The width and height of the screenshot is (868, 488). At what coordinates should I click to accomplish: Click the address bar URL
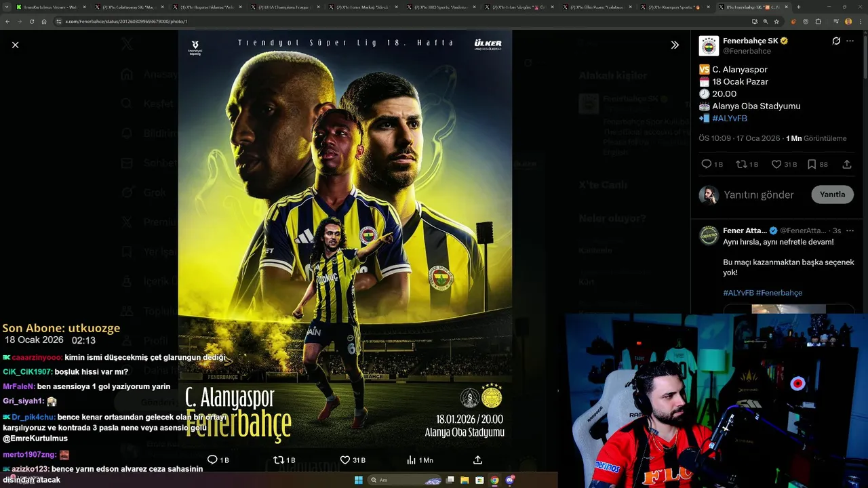[126, 22]
